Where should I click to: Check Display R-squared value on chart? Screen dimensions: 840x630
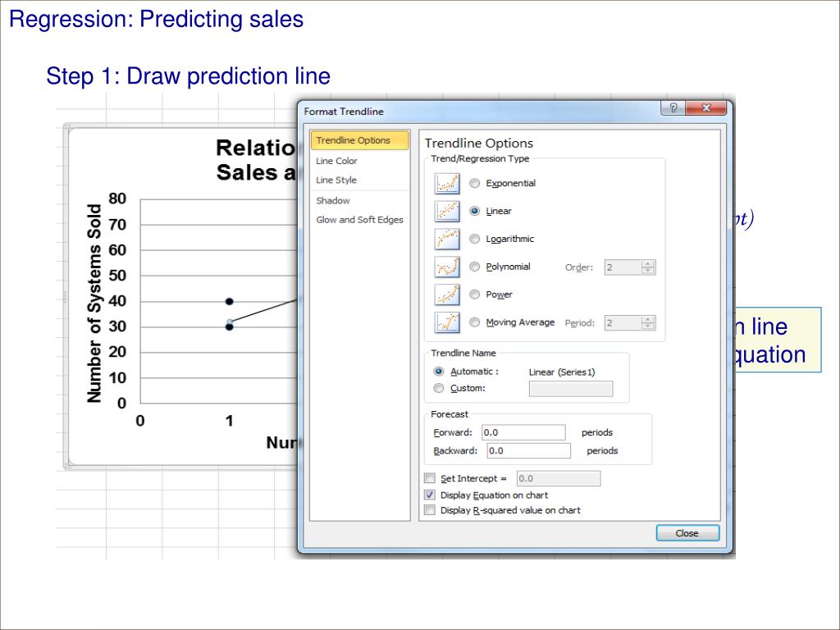(x=430, y=510)
